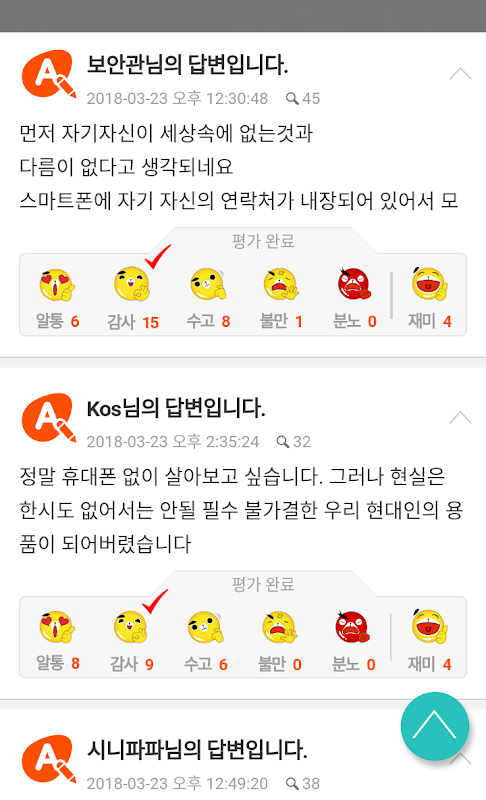
Task: Collapse 보안관's answer with chevron arrow
Action: pos(460,74)
